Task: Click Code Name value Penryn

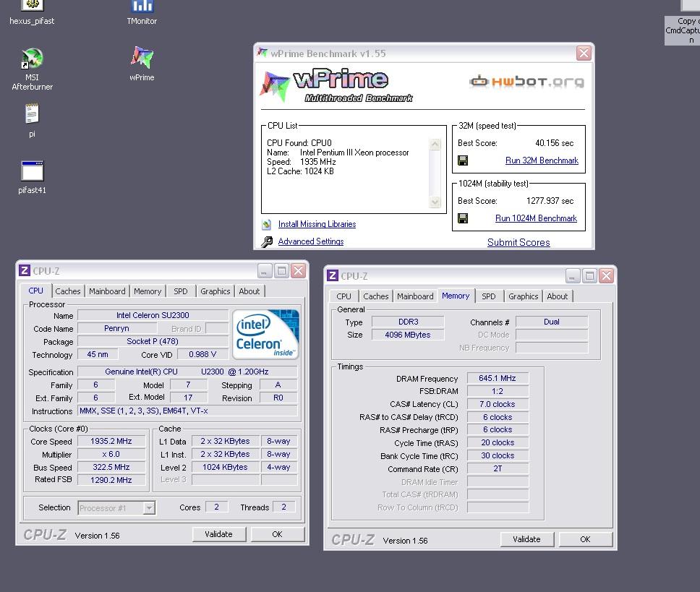Action: point(116,328)
